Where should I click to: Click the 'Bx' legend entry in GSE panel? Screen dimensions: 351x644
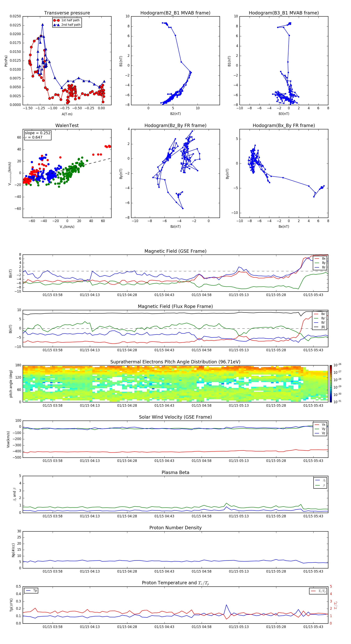tap(320, 259)
